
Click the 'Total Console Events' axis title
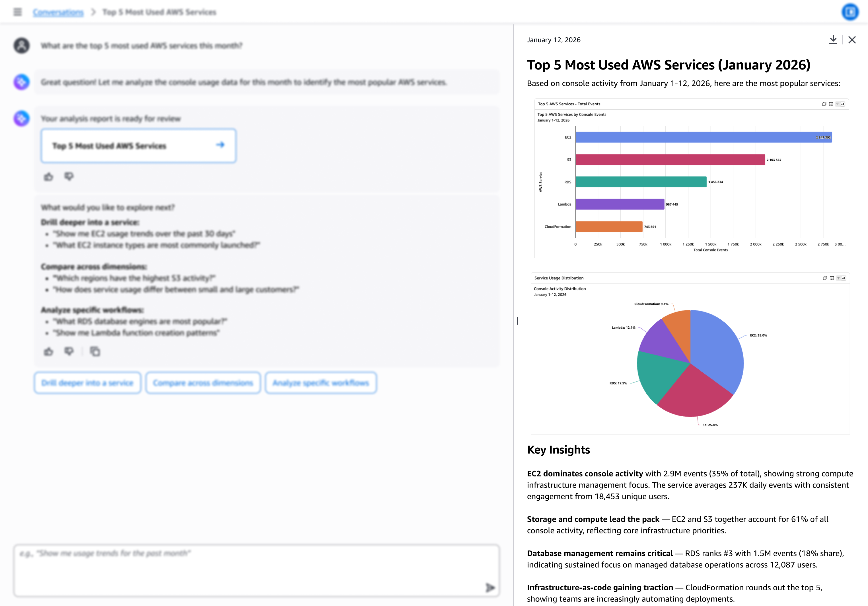710,250
